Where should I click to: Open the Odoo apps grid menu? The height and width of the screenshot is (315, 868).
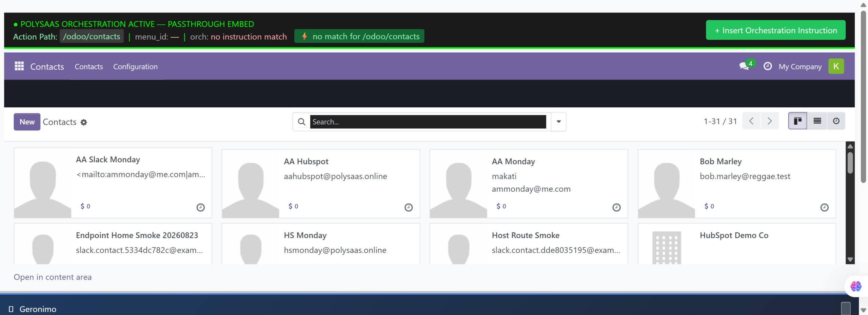(x=19, y=66)
